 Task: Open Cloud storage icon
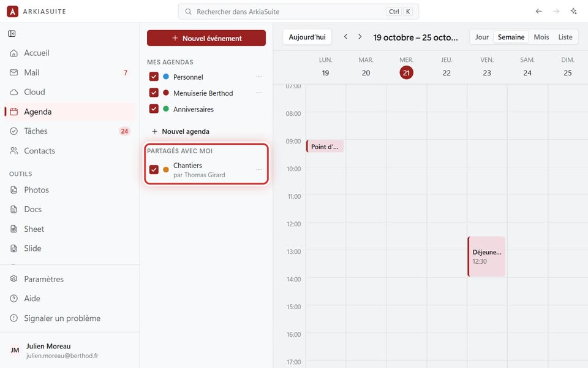coord(14,92)
